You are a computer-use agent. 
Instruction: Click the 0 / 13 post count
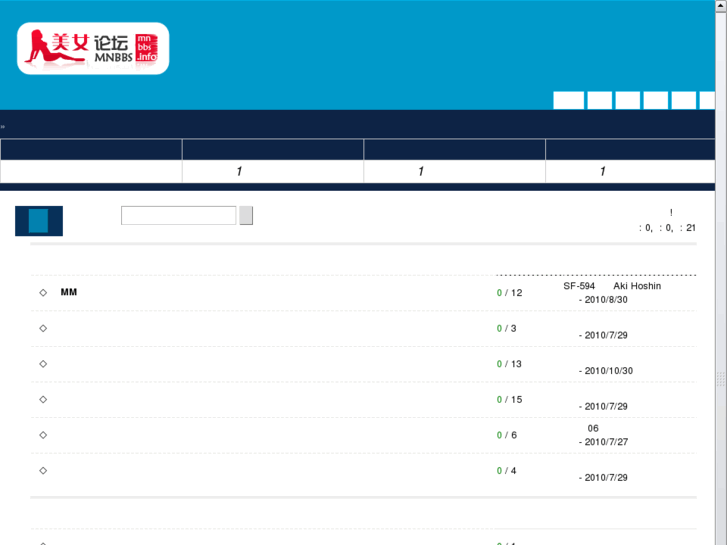tap(509, 364)
